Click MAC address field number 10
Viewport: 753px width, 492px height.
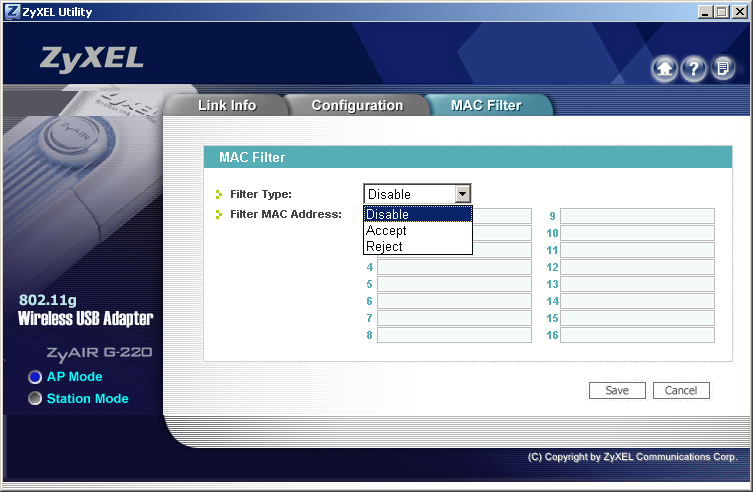pyautogui.click(x=637, y=233)
